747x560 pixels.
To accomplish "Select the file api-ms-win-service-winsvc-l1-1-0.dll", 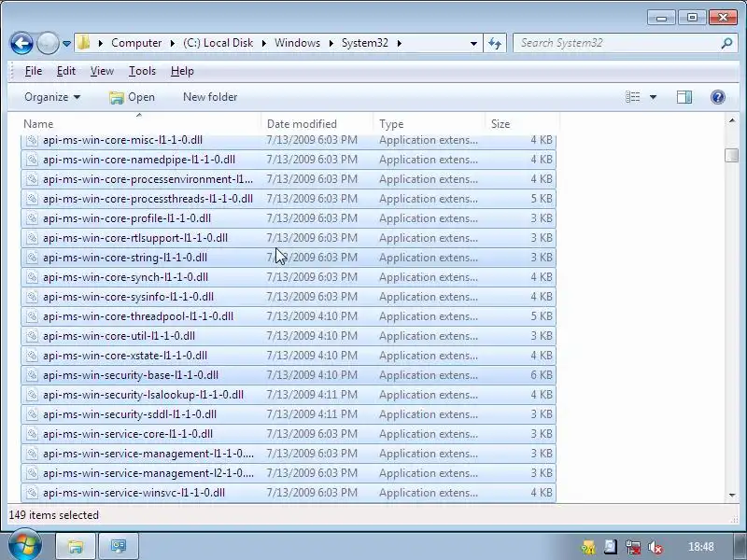I will pyautogui.click(x=289, y=493).
